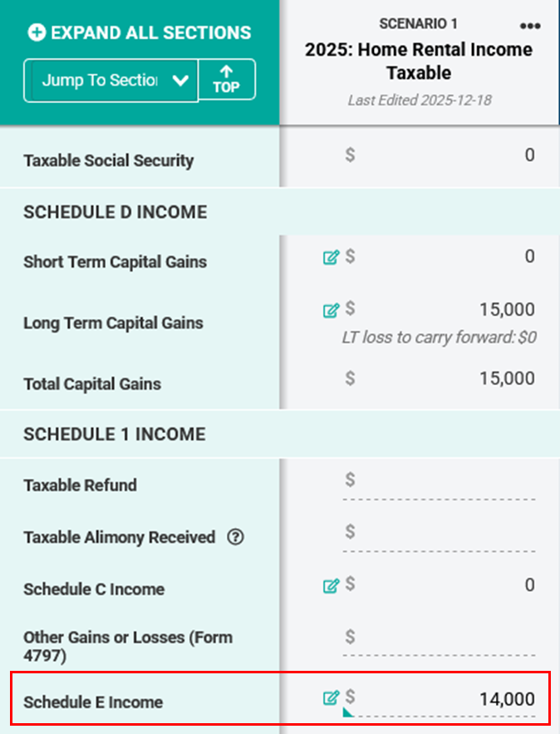Click the scenario title Home Rental Income Taxable
This screenshot has width=560, height=734.
(x=419, y=61)
